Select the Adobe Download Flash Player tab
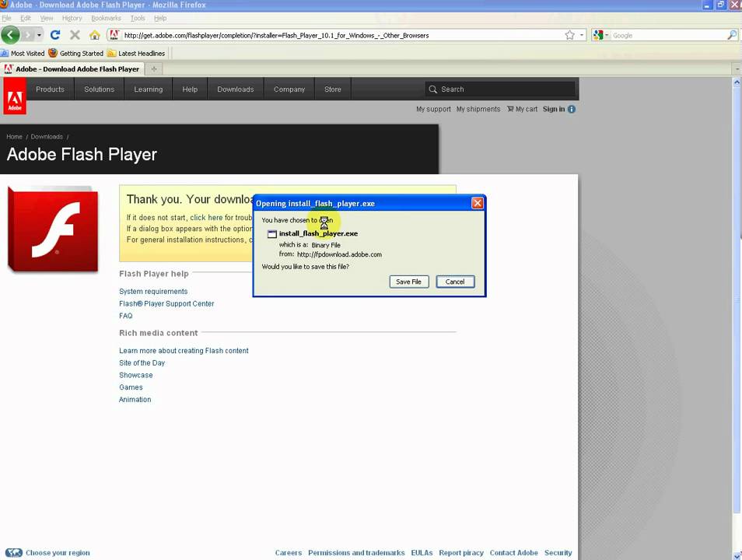Image resolution: width=742 pixels, height=560 pixels. 72,69
